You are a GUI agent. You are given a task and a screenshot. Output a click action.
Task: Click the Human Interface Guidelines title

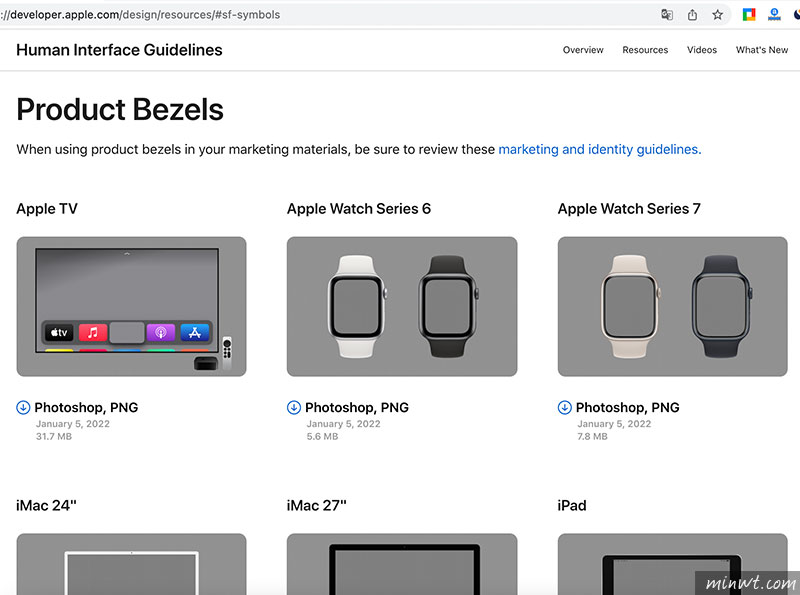pos(119,50)
